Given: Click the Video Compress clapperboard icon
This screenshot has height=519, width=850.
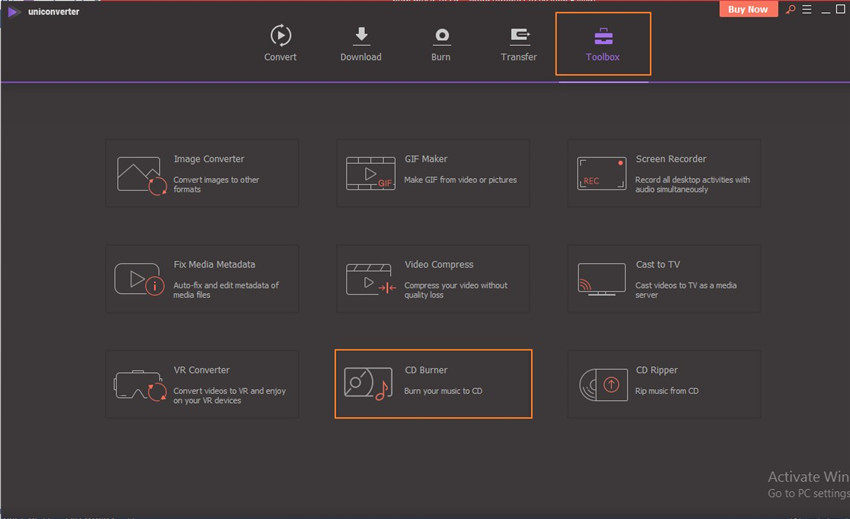Looking at the screenshot, I should coord(371,279).
